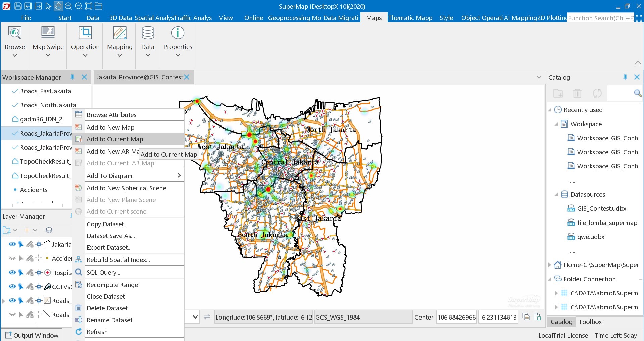Choose Add to Current Map menu entry
Viewport: 644px width, 341px height.
129,139
